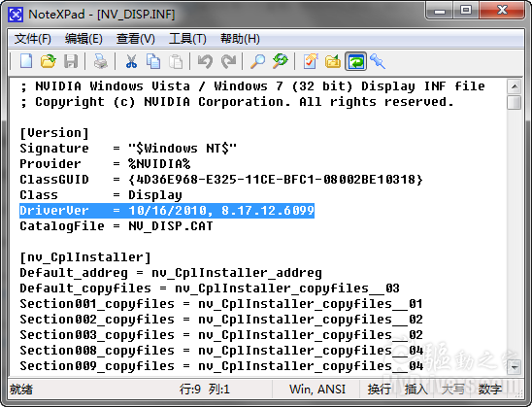Click the New document toolbar icon
Screen dimensions: 532x407
pyautogui.click(x=26, y=62)
